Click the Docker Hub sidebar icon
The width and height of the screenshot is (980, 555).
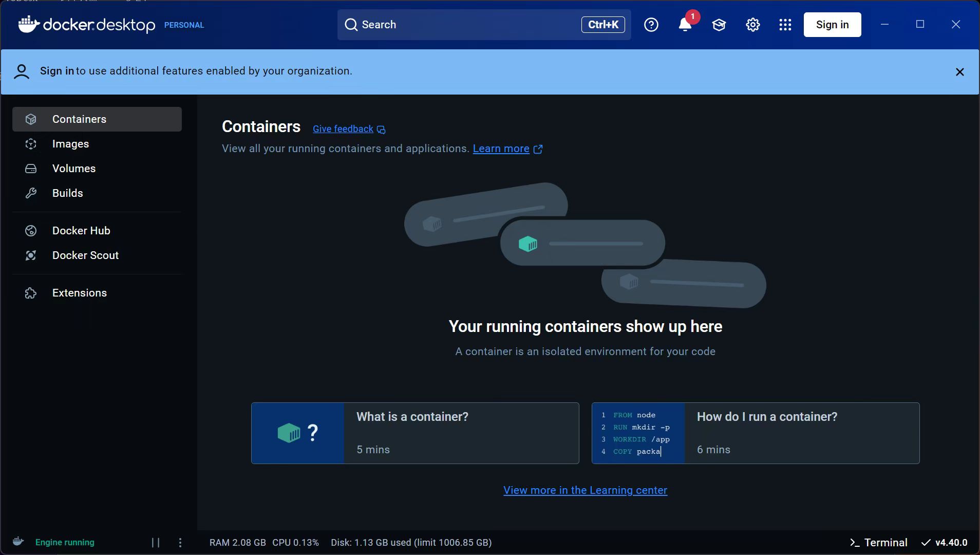pyautogui.click(x=31, y=231)
